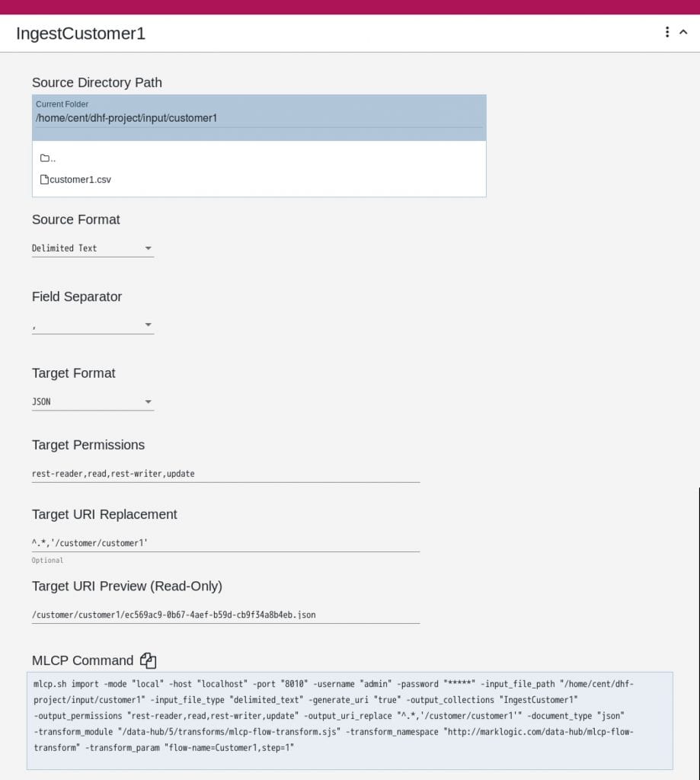Click the 'JSON' target format value
The width and height of the screenshot is (700, 780).
[42, 401]
